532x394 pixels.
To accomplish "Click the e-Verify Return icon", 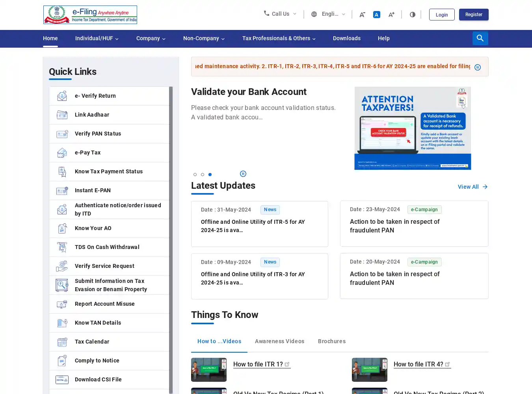I will [x=62, y=96].
